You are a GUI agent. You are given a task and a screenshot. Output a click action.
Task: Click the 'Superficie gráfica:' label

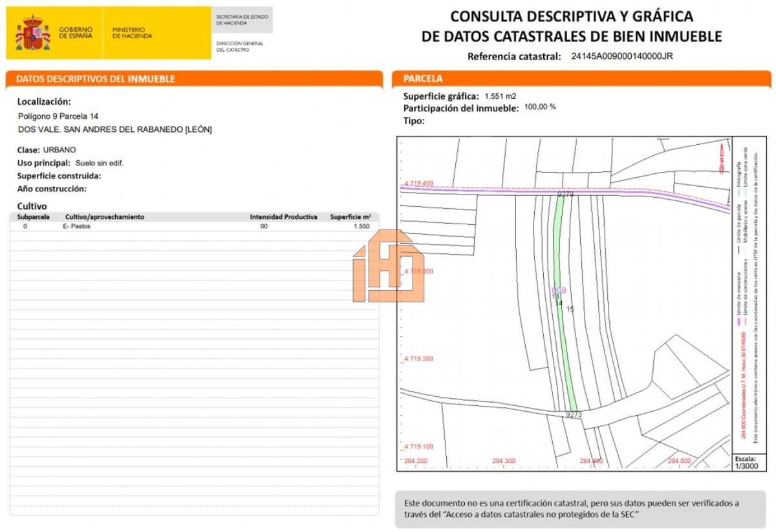441,96
